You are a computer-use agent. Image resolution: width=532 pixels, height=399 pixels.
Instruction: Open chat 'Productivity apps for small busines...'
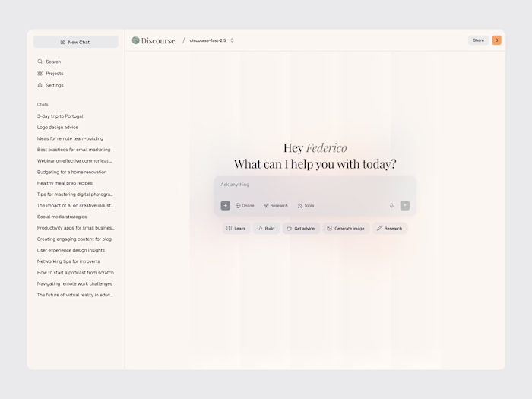tap(76, 228)
